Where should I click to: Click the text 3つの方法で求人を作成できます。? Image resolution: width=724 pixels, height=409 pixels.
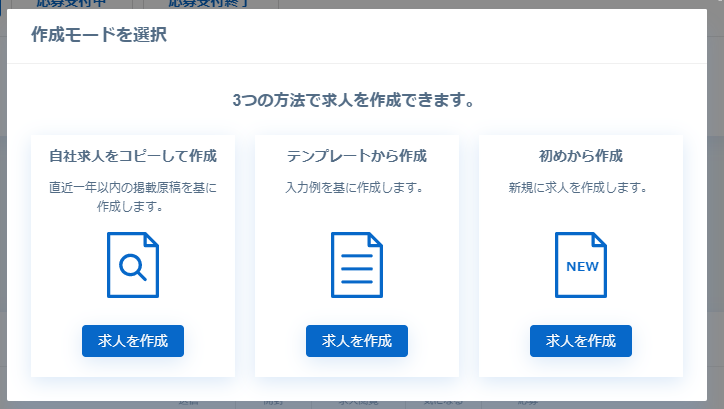(354, 100)
